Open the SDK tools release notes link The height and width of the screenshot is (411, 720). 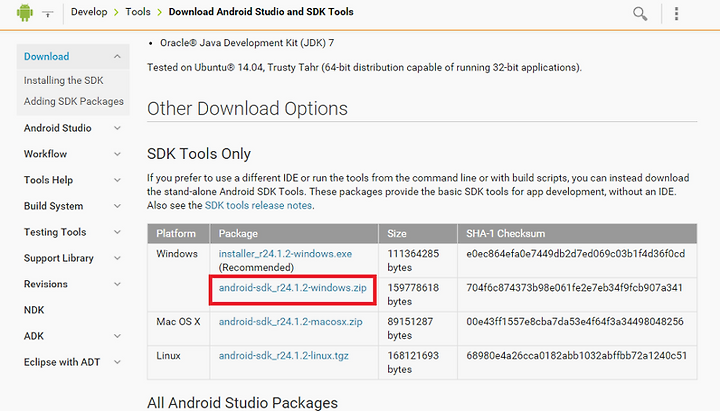tap(259, 205)
